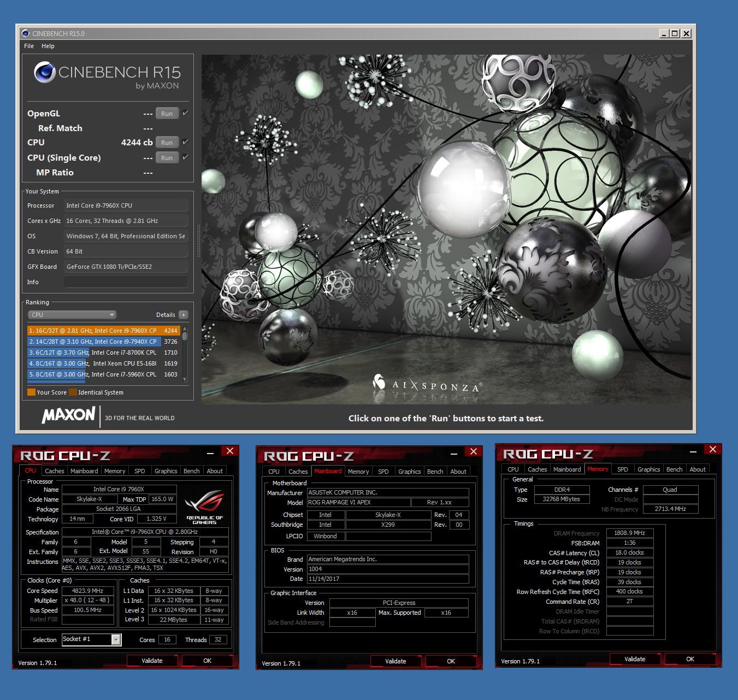Viewport: 738px width, 700px height.
Task: Minimize the right CPU-Z window
Action: coord(693,451)
